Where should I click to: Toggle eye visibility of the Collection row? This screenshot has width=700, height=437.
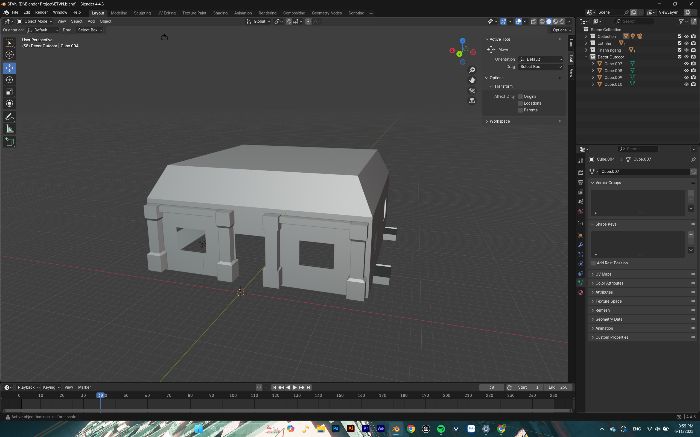(x=686, y=36)
